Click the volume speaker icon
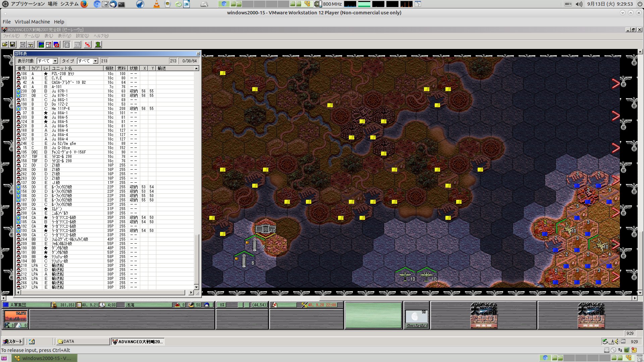The width and height of the screenshot is (644, 362). (x=579, y=4)
